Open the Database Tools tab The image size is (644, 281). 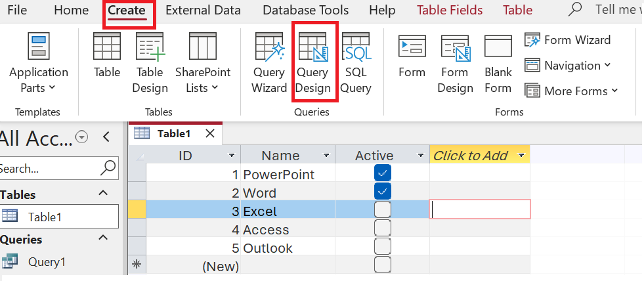pyautogui.click(x=305, y=10)
